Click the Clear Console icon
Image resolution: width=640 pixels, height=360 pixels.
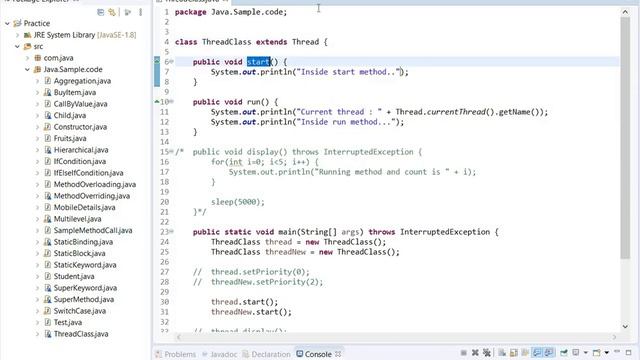[502, 353]
